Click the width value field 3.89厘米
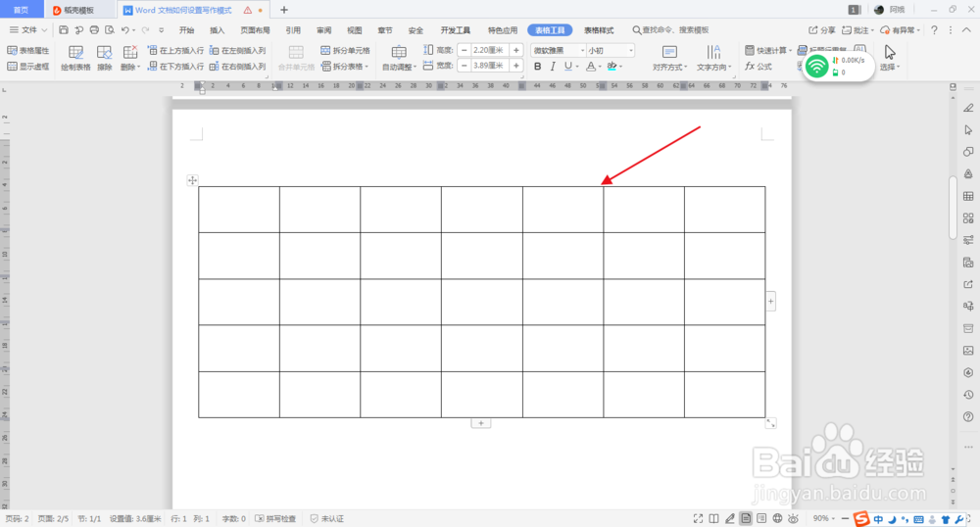This screenshot has width=980, height=527. pos(490,66)
